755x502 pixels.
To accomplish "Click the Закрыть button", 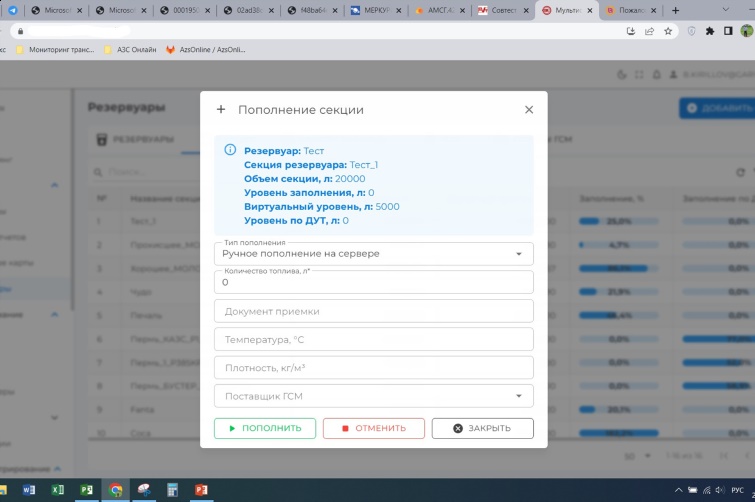I will coord(482,428).
